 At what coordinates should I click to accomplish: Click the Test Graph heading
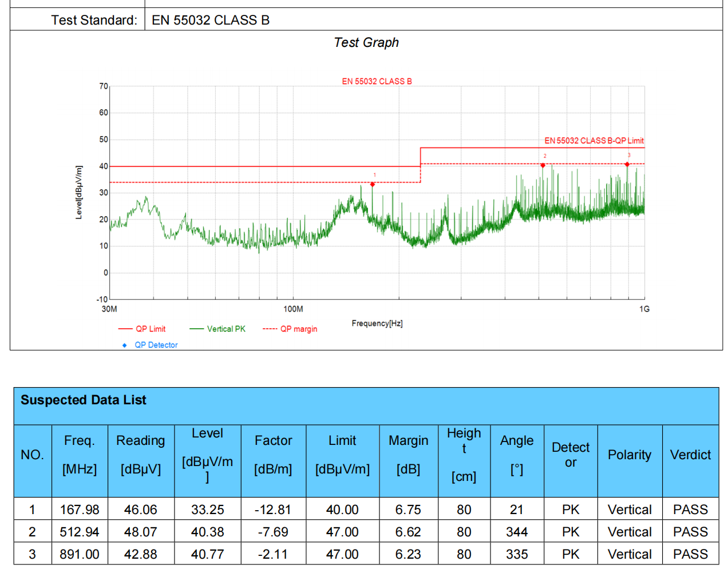pos(366,43)
